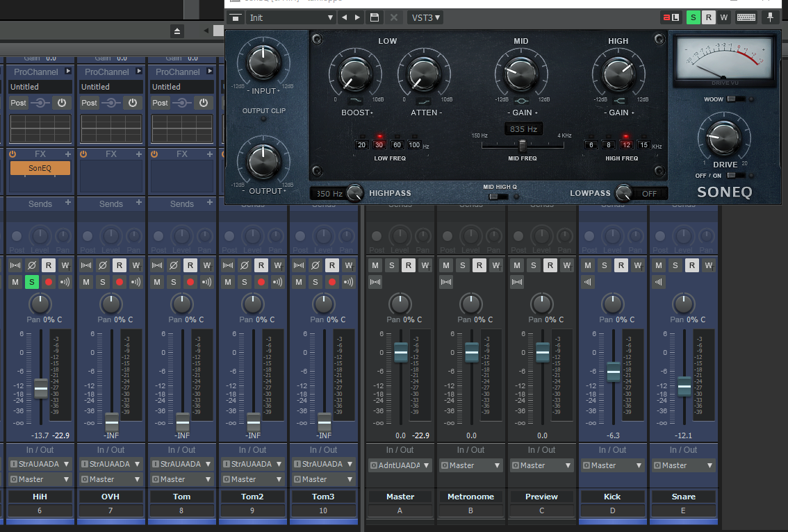Open Kick channel output Master dropdown

click(x=613, y=465)
